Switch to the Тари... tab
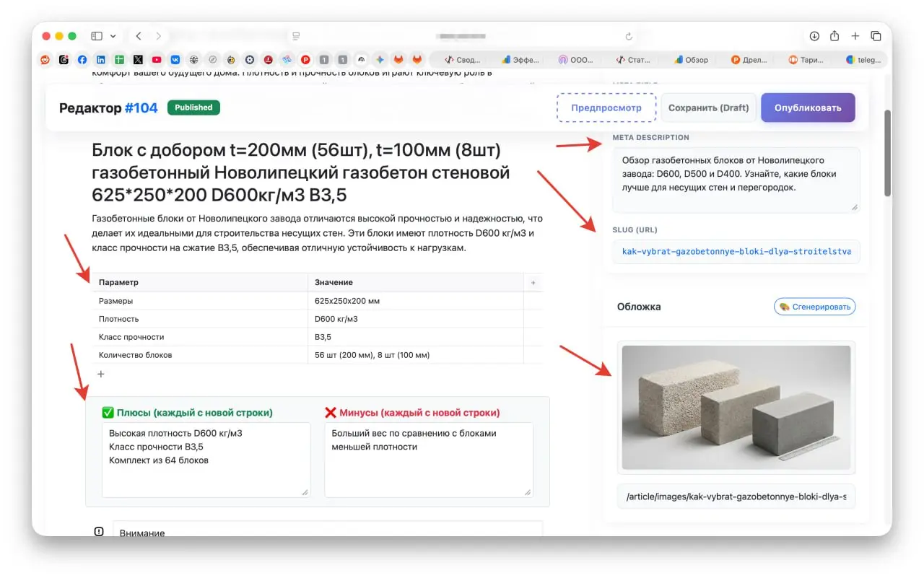 click(806, 60)
